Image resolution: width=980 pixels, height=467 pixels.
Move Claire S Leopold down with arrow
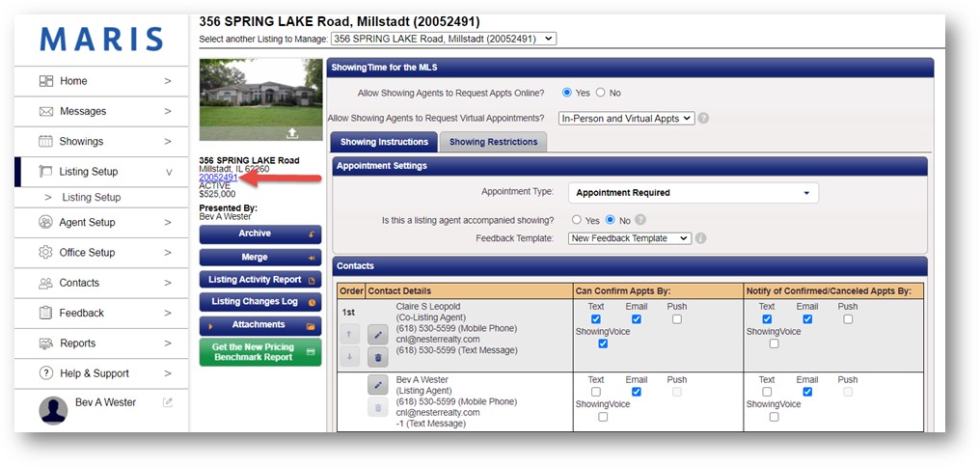point(351,357)
